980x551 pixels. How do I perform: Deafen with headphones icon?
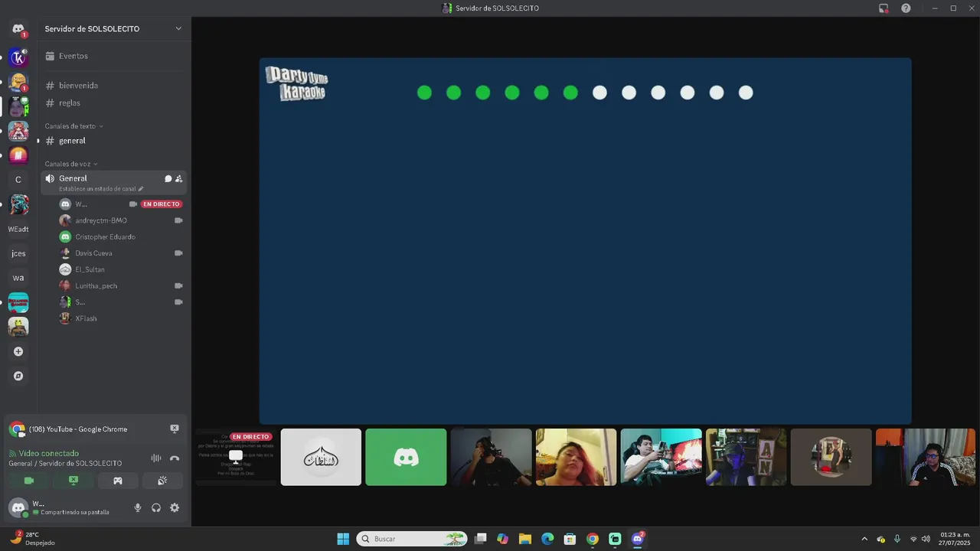tap(156, 507)
